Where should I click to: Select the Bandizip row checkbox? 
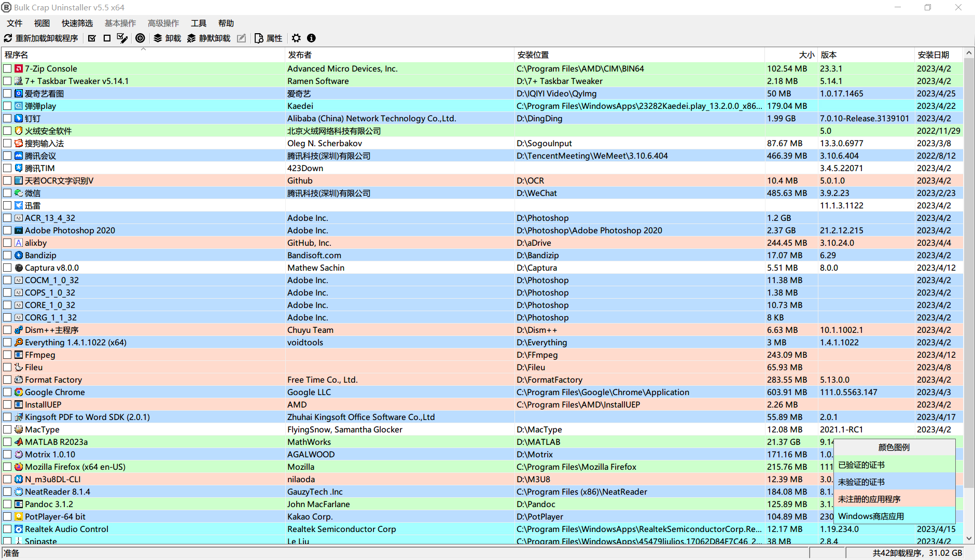pos(7,256)
